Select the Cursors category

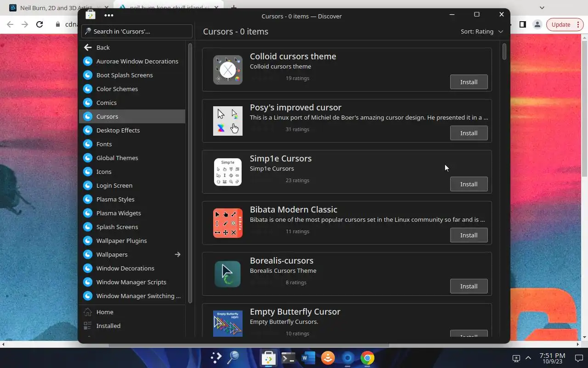[132, 116]
